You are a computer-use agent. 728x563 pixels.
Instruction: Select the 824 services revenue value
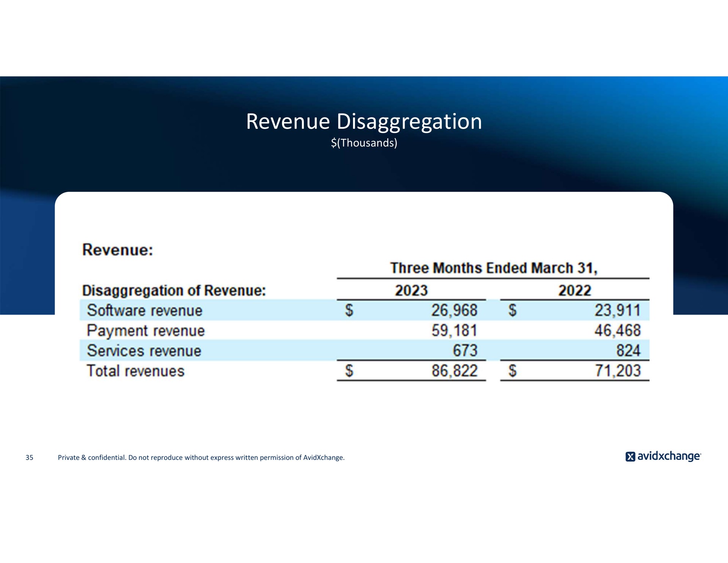click(x=628, y=351)
